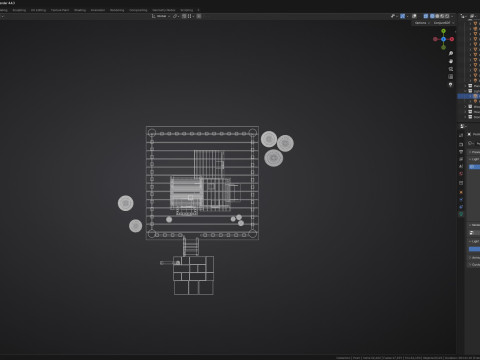Expand the Preview panel in properties
480x360 pixels.
pyautogui.click(x=474, y=152)
